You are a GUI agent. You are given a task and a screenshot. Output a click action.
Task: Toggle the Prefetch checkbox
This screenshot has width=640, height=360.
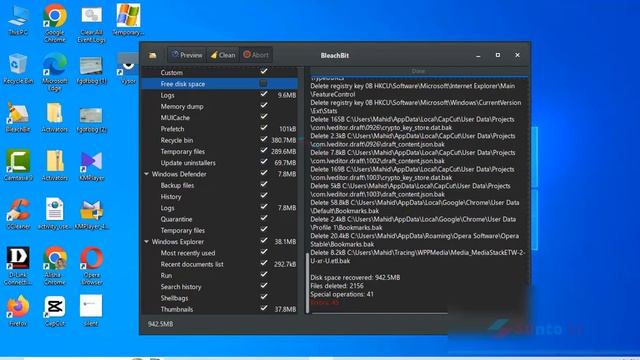(264, 128)
